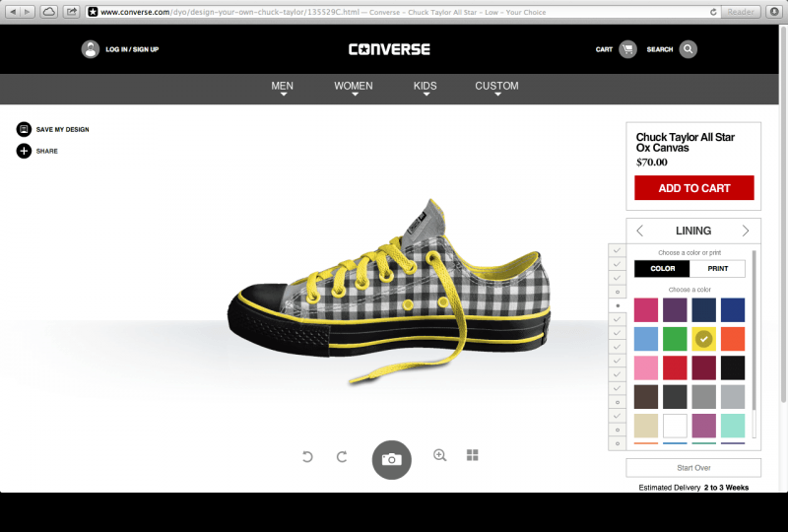The height and width of the screenshot is (532, 788).
Task: Choose the magenta pink lining color
Action: click(646, 309)
